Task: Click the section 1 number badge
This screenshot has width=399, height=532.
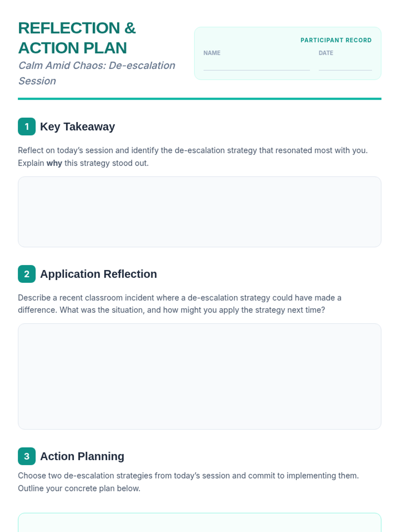Action: [27, 126]
